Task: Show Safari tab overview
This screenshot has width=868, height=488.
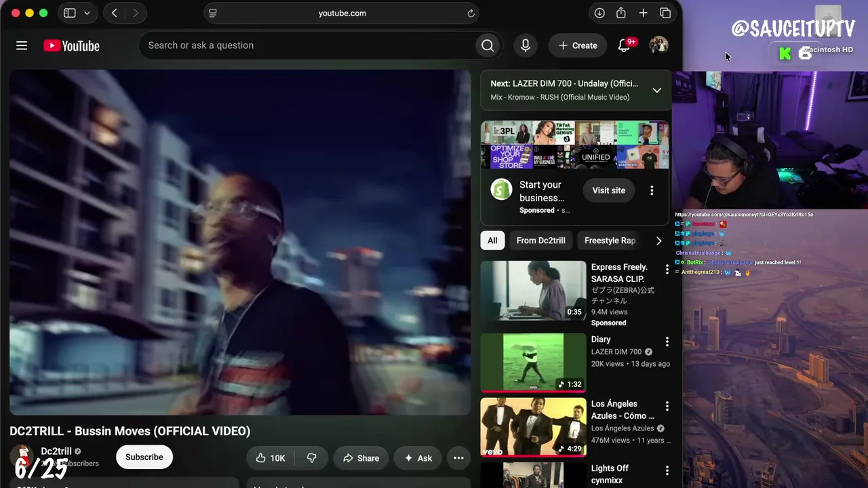Action: pyautogui.click(x=665, y=13)
